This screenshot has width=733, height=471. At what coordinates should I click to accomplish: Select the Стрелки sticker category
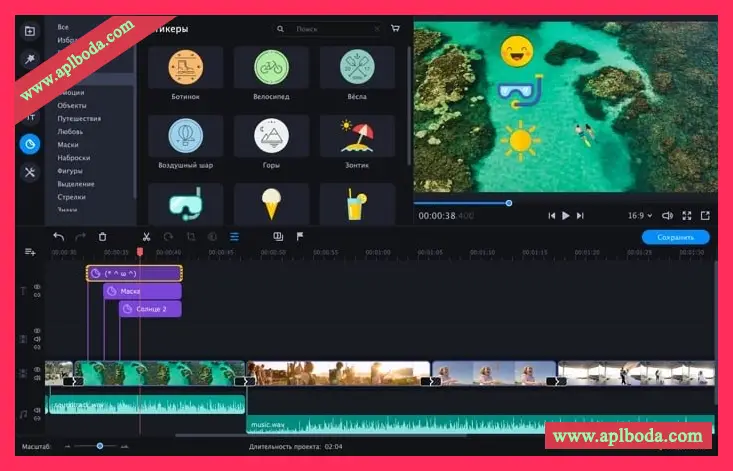click(x=71, y=197)
